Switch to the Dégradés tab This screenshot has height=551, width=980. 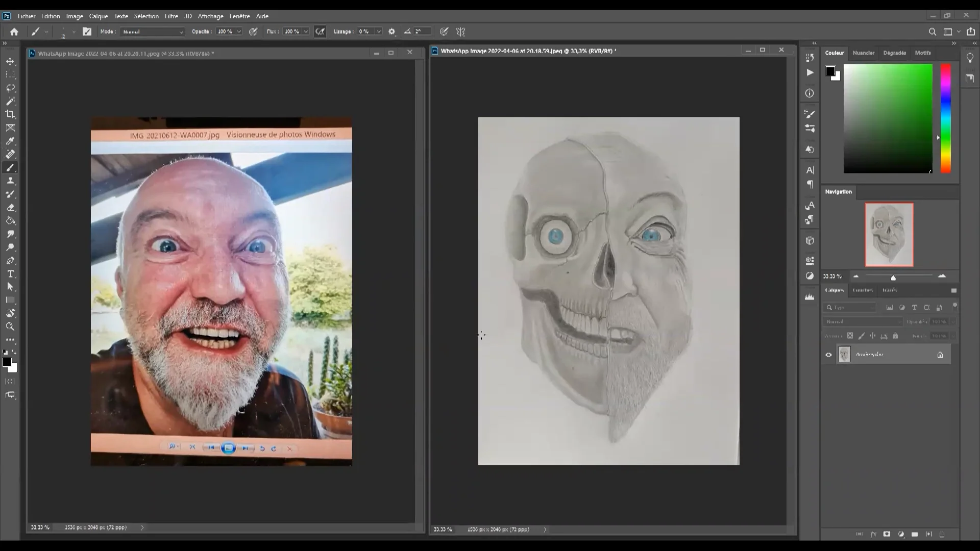click(895, 53)
